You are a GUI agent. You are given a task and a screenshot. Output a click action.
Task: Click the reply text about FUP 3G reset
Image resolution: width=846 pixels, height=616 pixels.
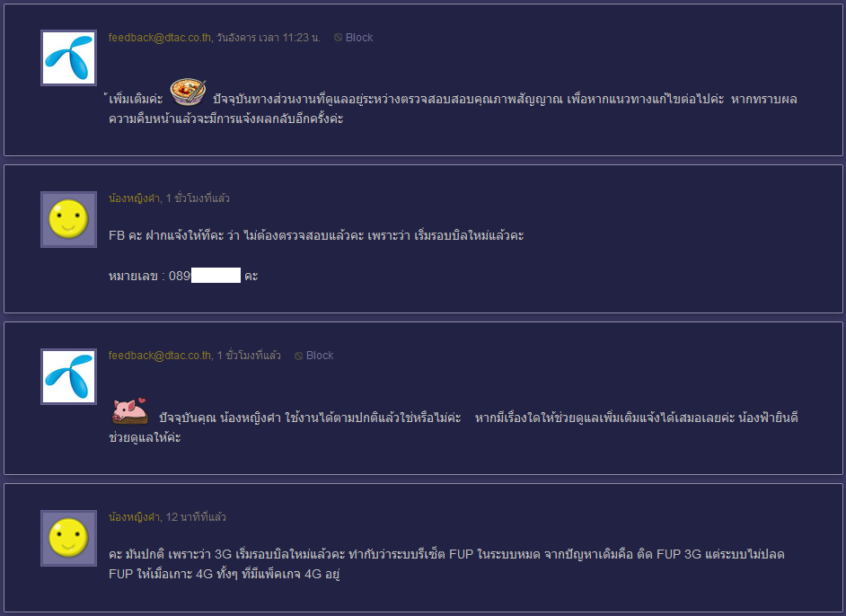coord(446,564)
